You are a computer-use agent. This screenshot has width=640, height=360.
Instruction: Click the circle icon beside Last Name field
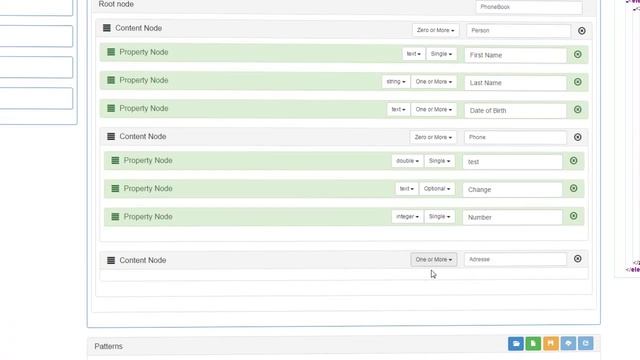[x=578, y=82]
